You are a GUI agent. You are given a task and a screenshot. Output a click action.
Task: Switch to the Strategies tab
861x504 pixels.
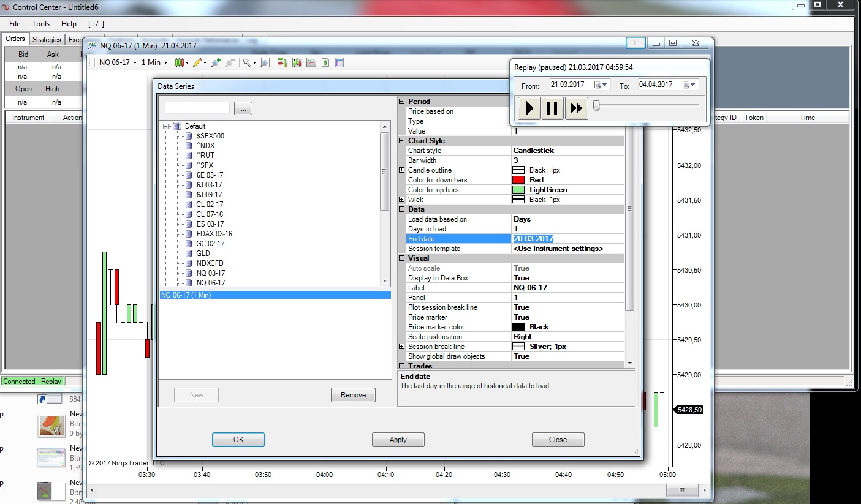point(47,40)
